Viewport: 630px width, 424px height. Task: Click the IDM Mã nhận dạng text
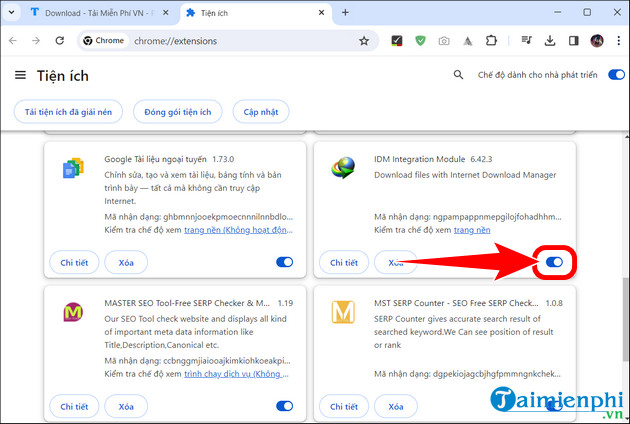point(468,217)
